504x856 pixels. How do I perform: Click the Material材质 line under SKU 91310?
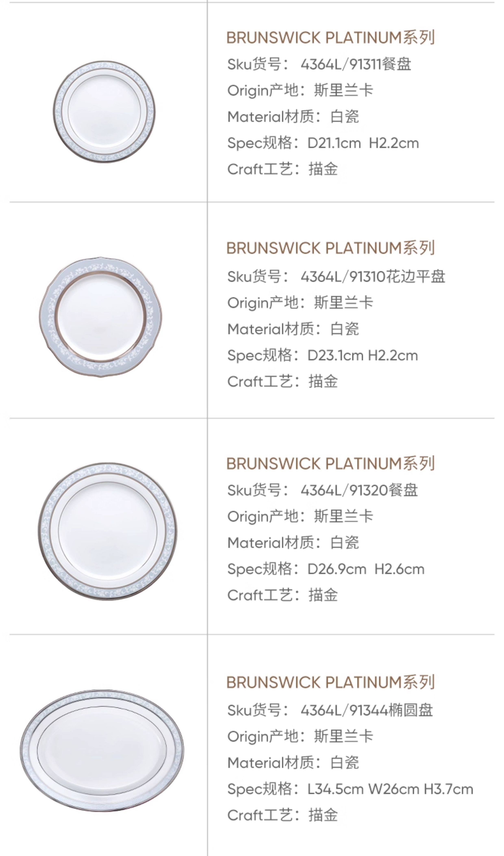[293, 329]
